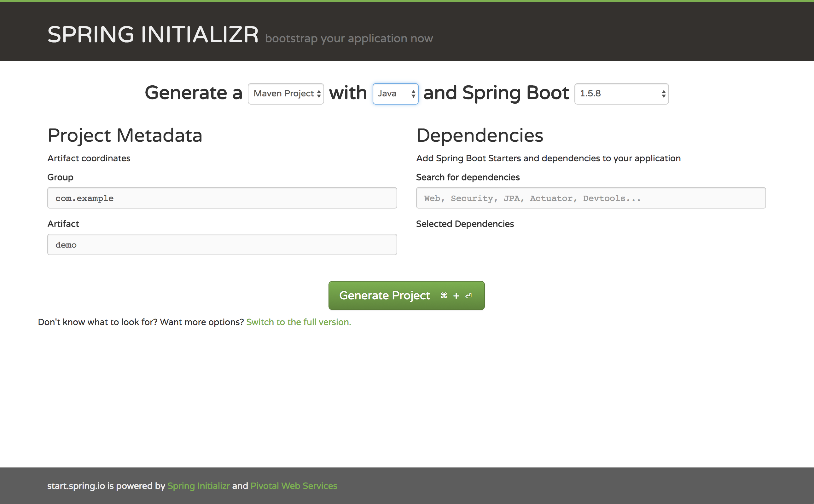Screen dimensions: 814x504
Task: Click the 'Group' field label
Action: pyautogui.click(x=61, y=177)
